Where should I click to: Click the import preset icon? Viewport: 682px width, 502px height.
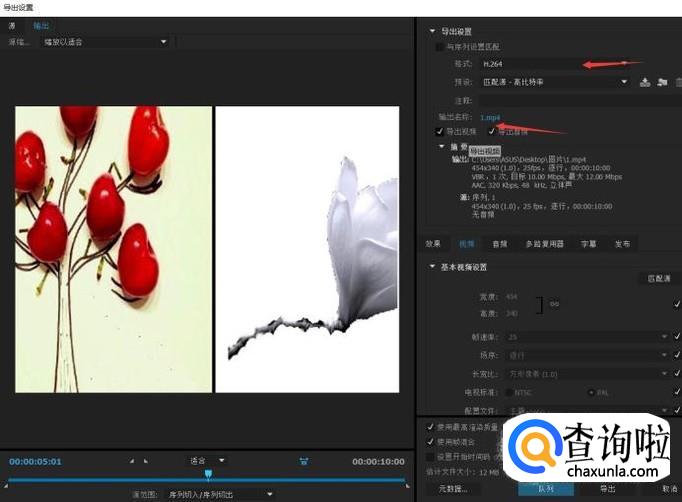point(661,82)
